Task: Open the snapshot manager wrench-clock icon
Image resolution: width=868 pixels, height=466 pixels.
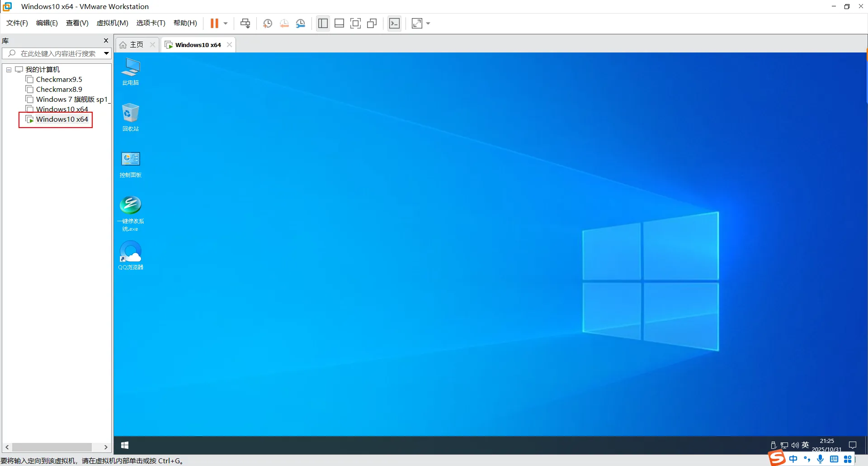Action: [x=301, y=24]
